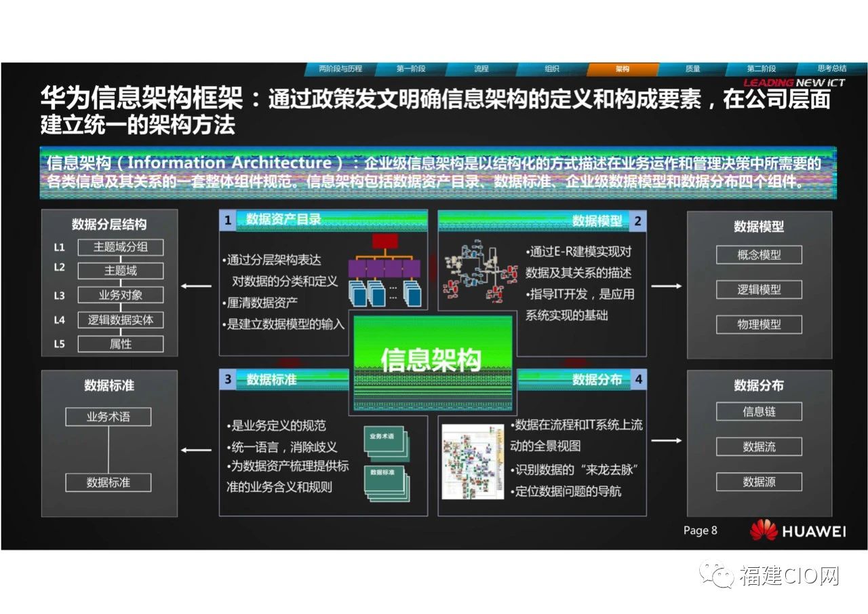Click the Huawei logo in the footer
868x614 pixels.
tap(764, 530)
